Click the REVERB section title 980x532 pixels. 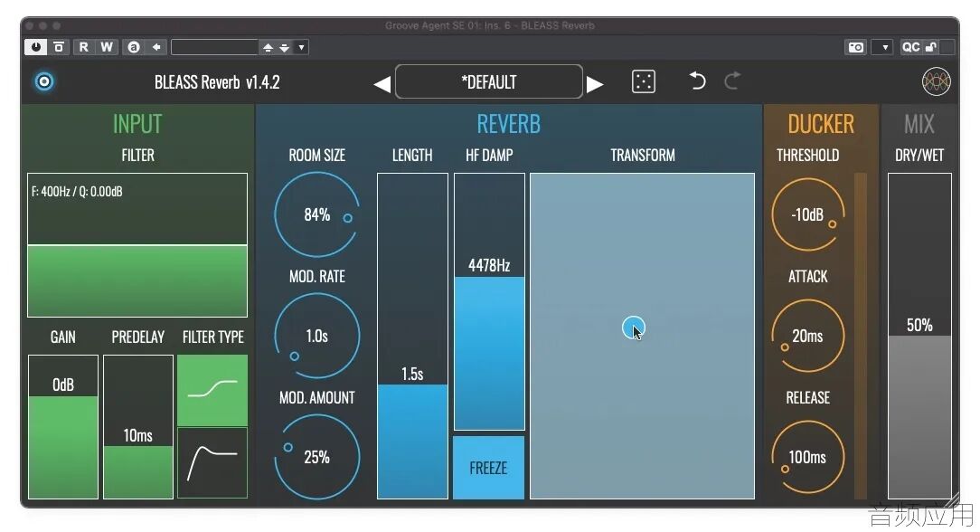(x=509, y=124)
